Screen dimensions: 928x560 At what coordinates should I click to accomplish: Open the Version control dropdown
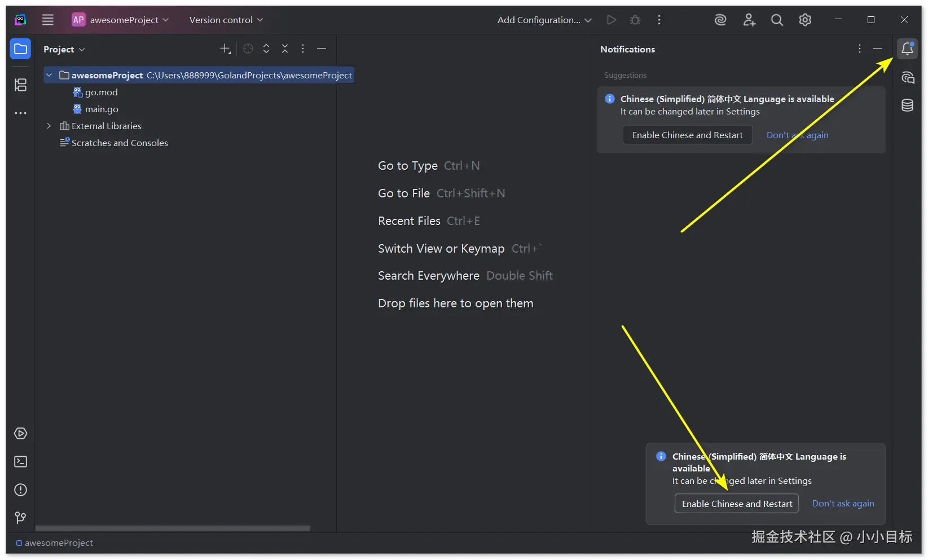pos(226,20)
